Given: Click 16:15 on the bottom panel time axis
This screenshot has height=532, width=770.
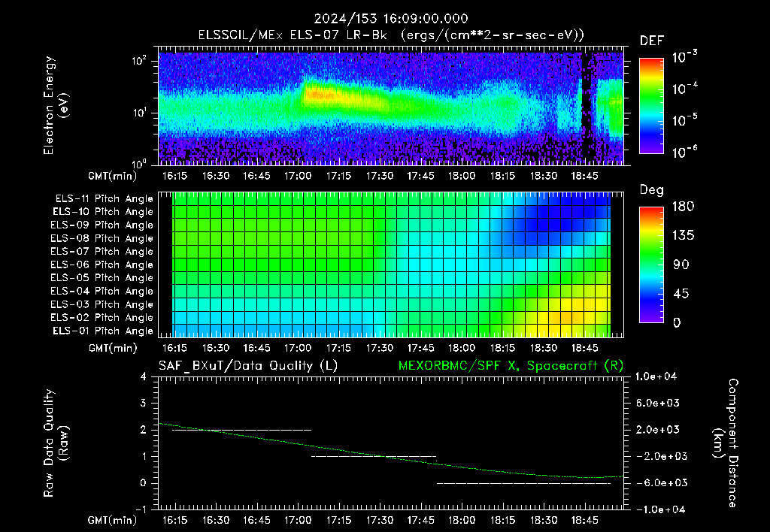Looking at the screenshot, I should coord(174,520).
